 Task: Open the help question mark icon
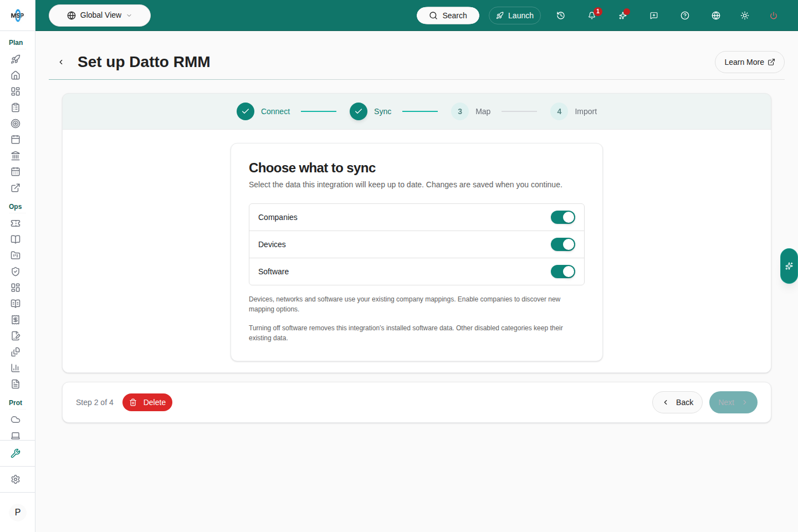[x=685, y=16]
